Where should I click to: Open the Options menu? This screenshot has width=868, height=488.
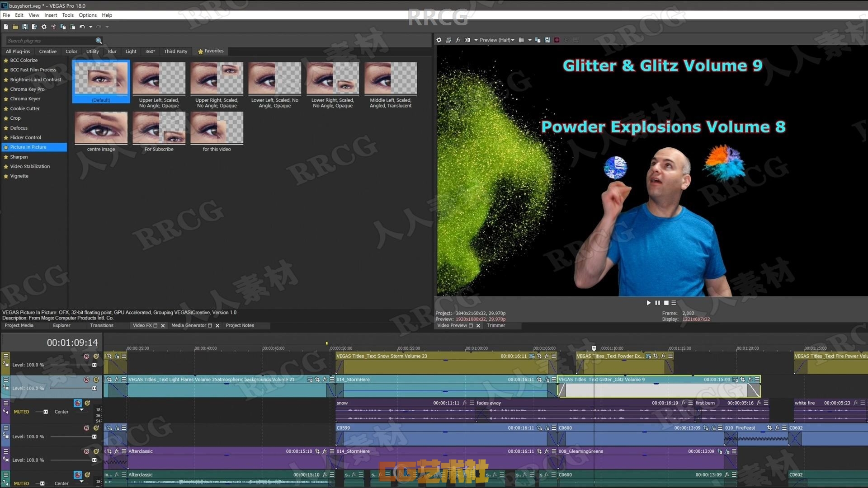click(x=88, y=15)
